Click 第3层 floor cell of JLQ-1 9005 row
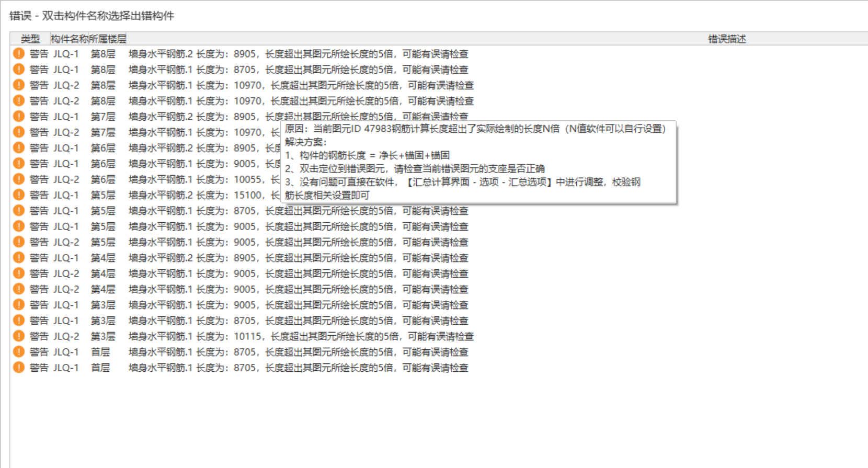Image resolution: width=868 pixels, height=468 pixels. (103, 305)
